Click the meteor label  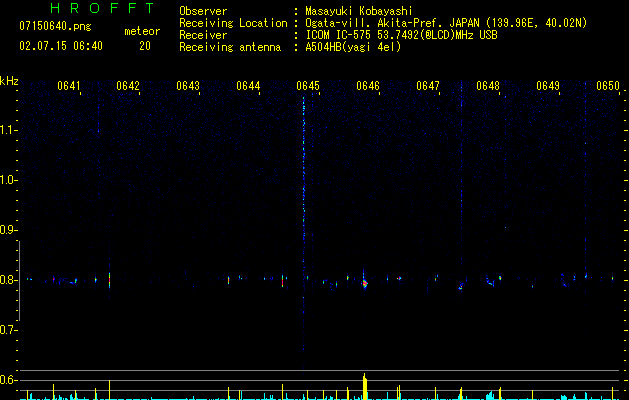[142, 31]
